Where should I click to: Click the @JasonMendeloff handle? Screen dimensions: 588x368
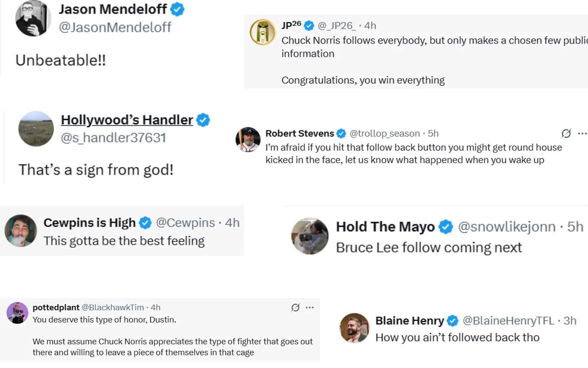coord(115,27)
